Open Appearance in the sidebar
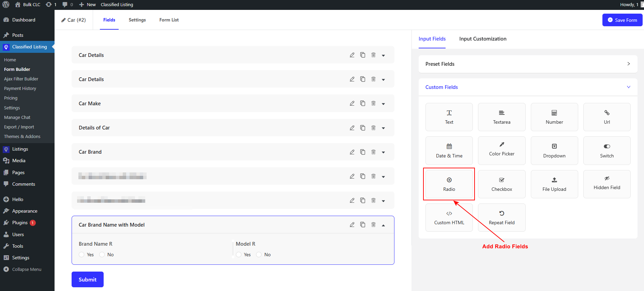 [25, 211]
